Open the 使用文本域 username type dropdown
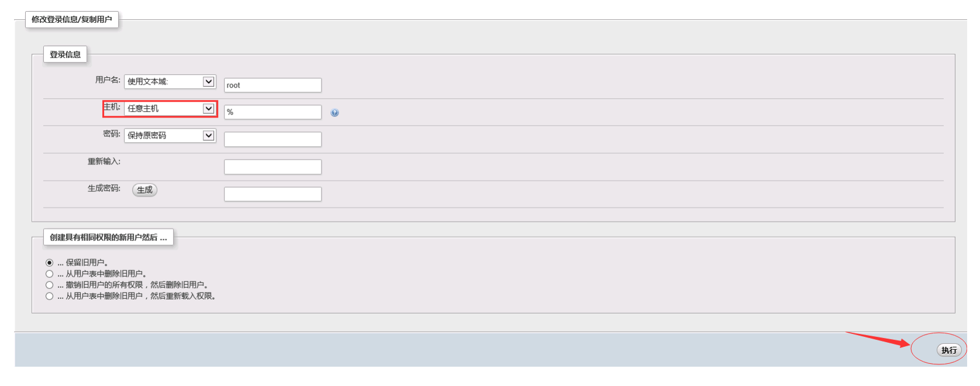The width and height of the screenshot is (980, 386). click(170, 82)
